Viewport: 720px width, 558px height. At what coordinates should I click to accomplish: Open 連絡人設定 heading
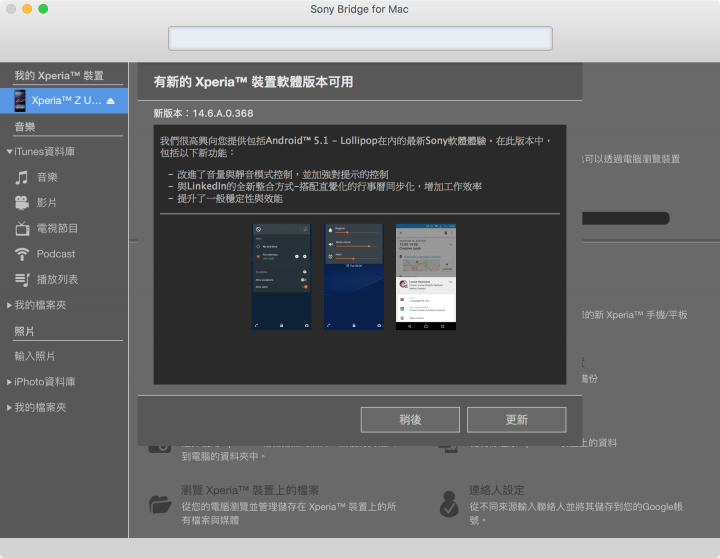(497, 490)
